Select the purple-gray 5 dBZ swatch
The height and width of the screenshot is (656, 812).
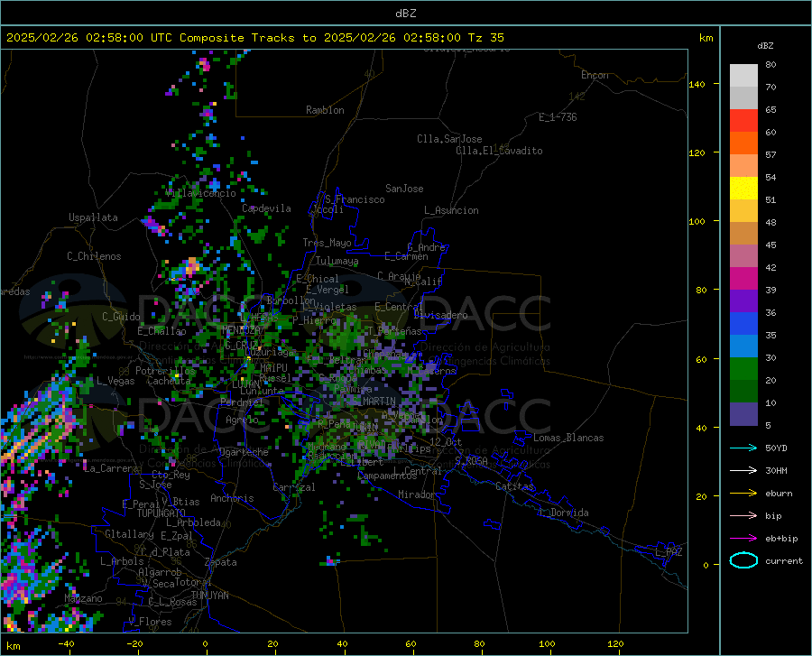click(743, 414)
